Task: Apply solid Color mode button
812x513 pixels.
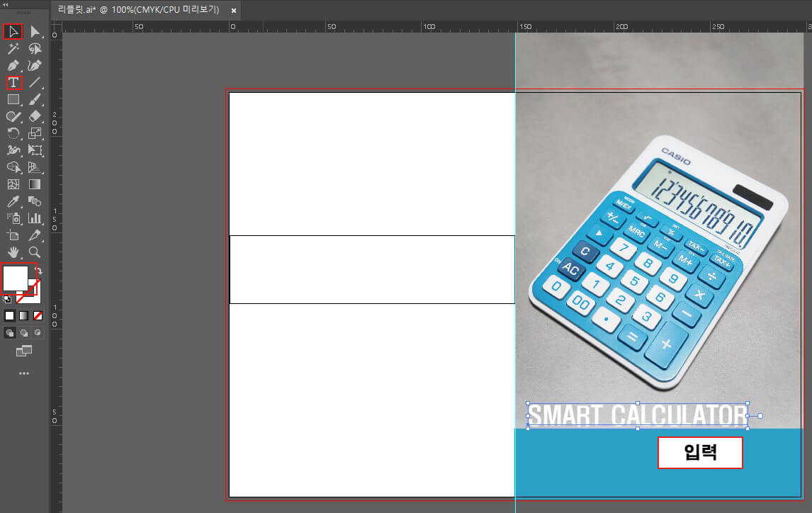Action: [9, 316]
